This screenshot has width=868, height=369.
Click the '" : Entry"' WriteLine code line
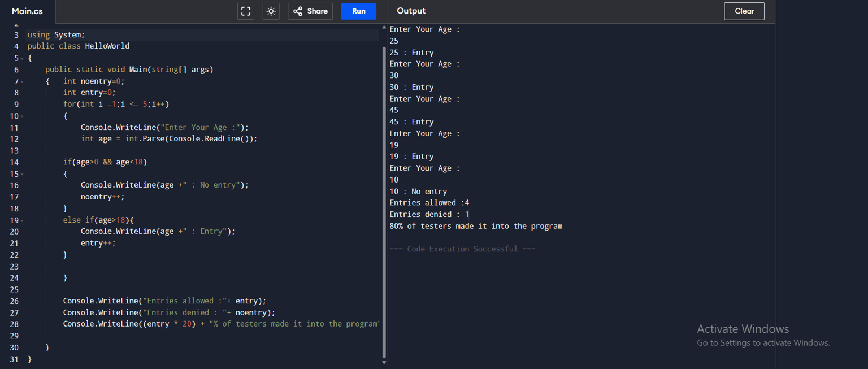(158, 232)
